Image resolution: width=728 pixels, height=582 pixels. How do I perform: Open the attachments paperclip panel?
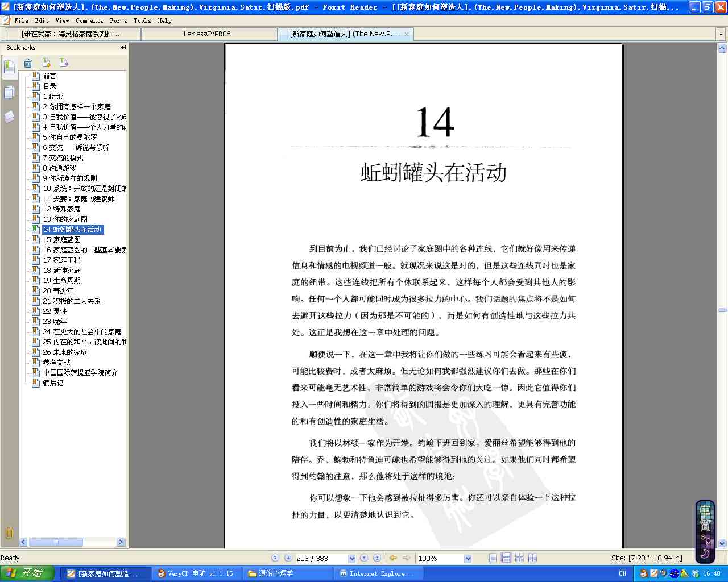click(9, 533)
